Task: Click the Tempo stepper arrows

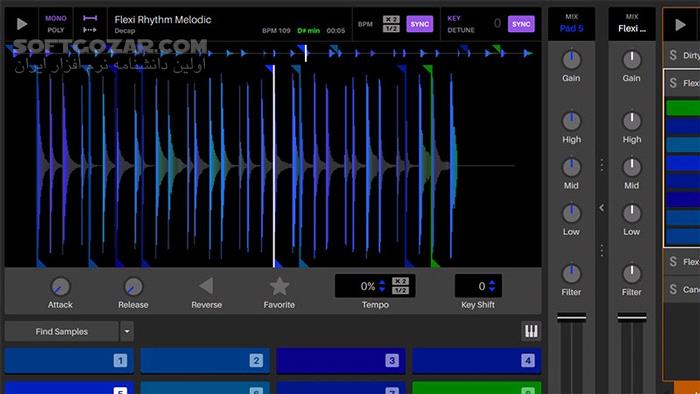Action: click(x=382, y=286)
